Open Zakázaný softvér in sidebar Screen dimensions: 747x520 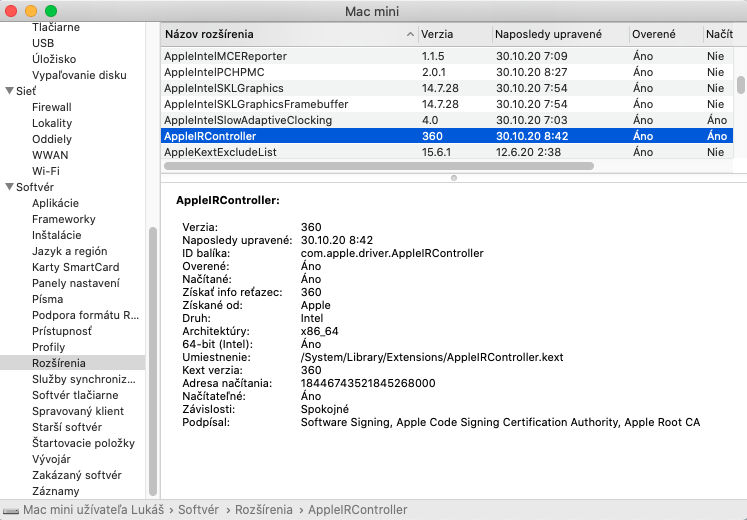[x=77, y=475]
